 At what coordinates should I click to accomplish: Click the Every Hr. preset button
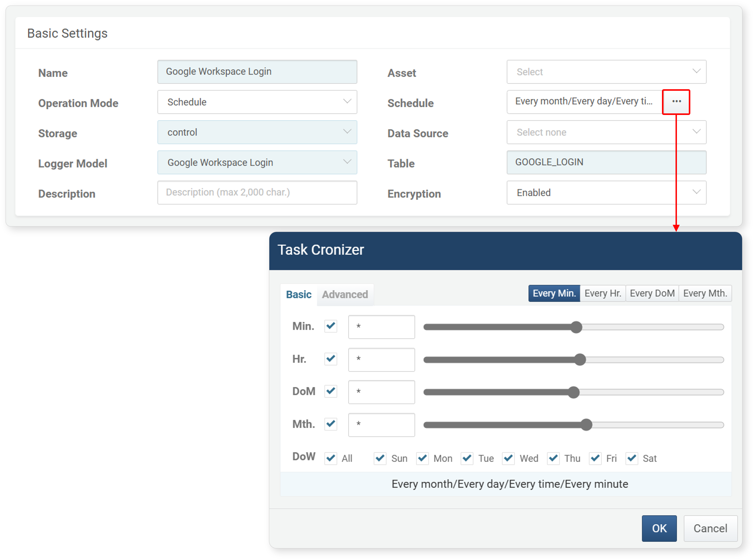602,293
